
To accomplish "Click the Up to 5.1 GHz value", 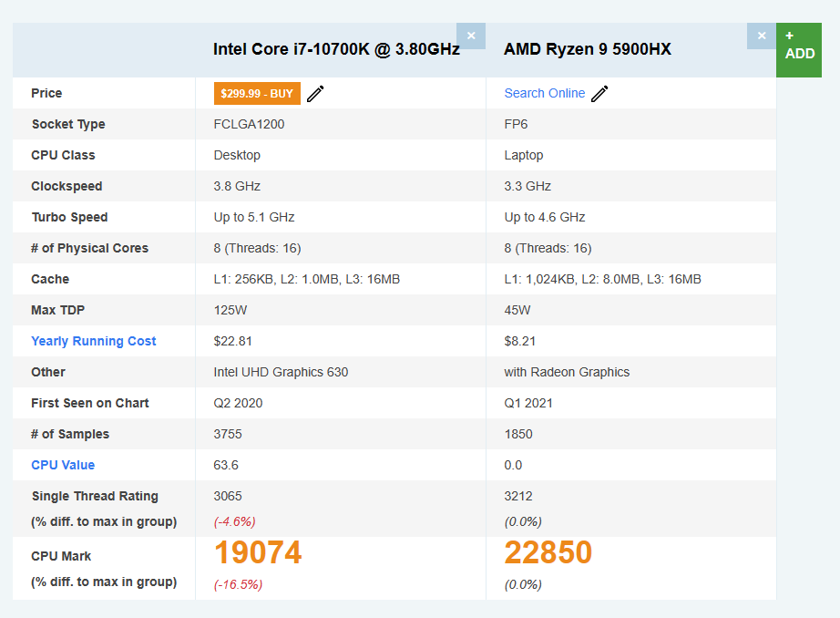I will pos(254,218).
